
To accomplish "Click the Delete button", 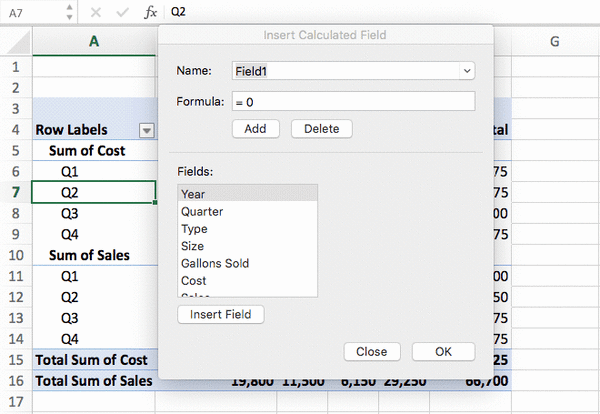I will tap(321, 129).
